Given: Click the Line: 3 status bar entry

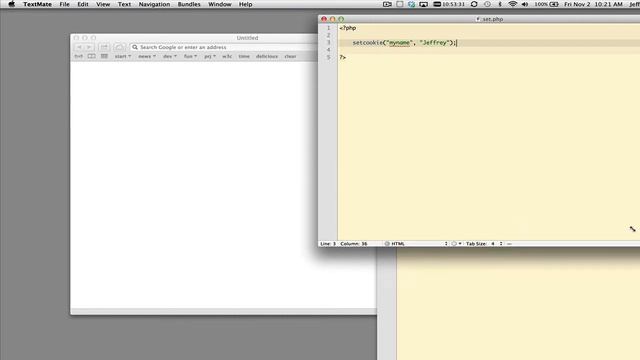Looking at the screenshot, I should (x=328, y=244).
